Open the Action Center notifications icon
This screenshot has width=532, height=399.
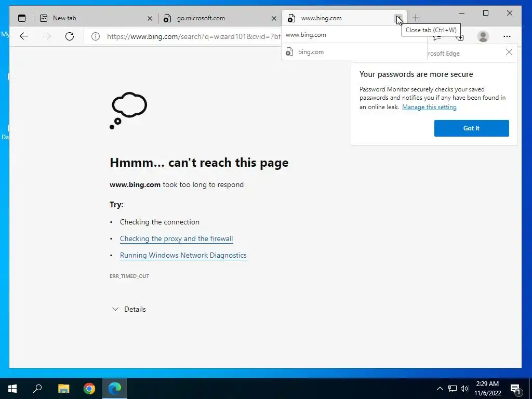click(x=516, y=389)
